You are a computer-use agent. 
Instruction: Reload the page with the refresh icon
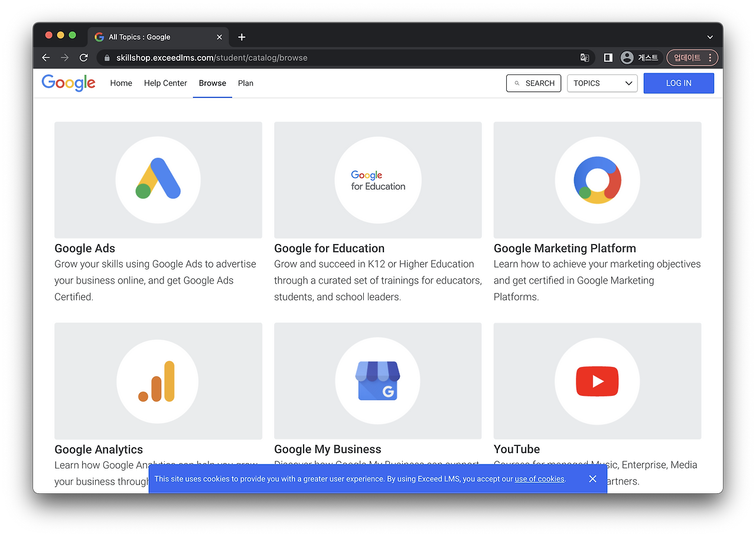click(83, 57)
